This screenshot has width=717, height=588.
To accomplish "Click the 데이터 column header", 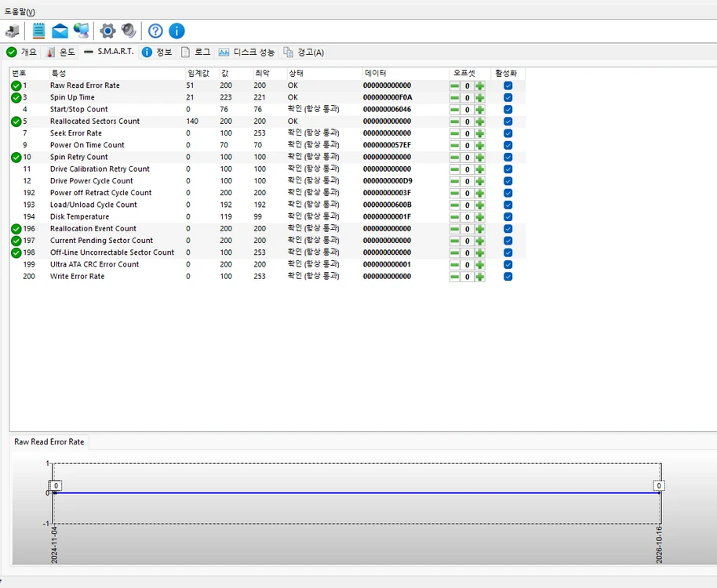I will pyautogui.click(x=406, y=73).
